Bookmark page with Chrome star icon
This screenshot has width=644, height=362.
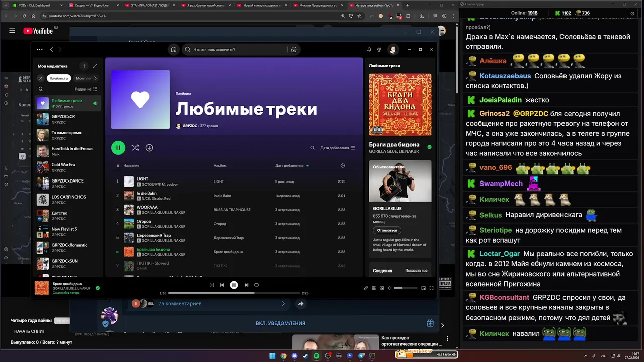point(359,16)
